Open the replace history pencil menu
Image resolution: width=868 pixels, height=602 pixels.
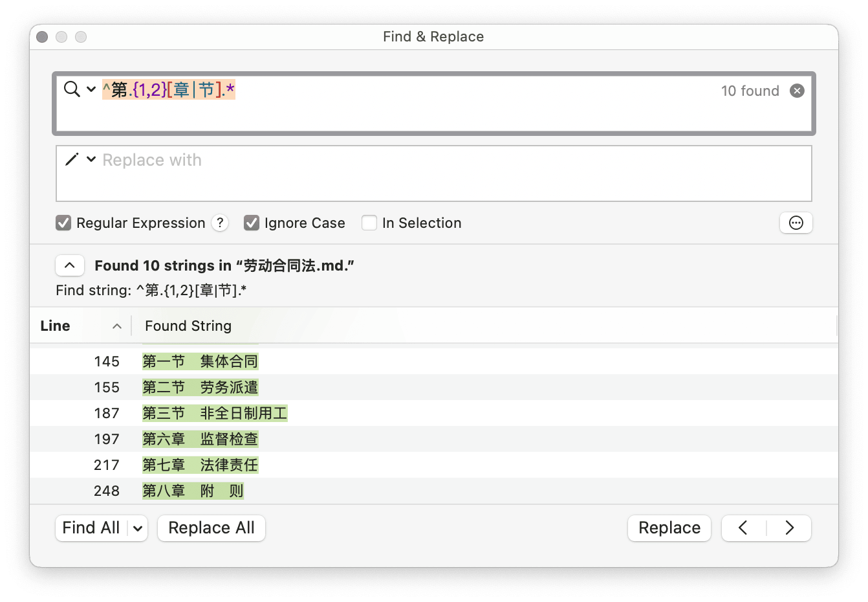[x=80, y=159]
